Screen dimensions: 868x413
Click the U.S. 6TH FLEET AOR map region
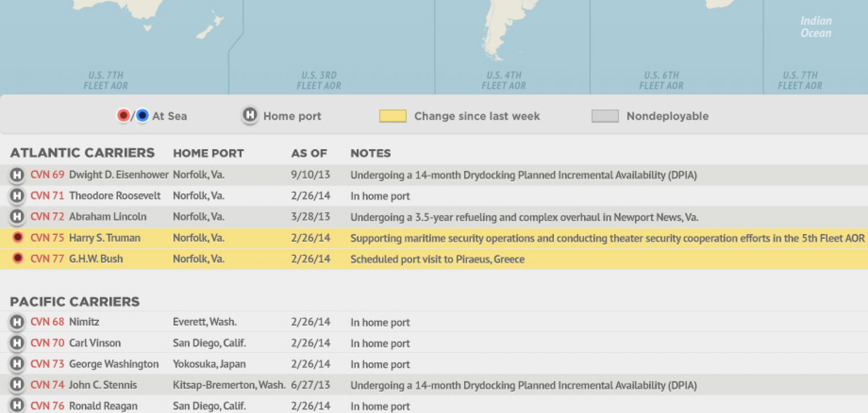tap(661, 80)
